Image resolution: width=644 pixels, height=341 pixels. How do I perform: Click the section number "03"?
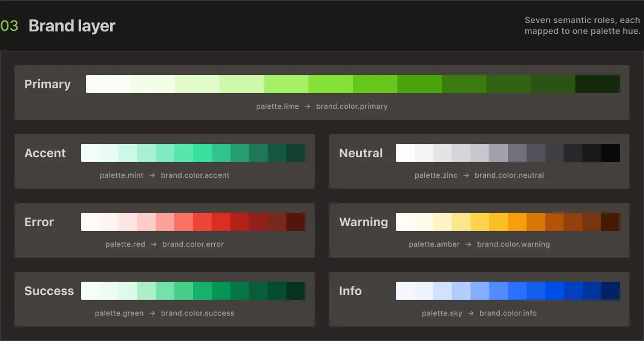pyautogui.click(x=10, y=26)
